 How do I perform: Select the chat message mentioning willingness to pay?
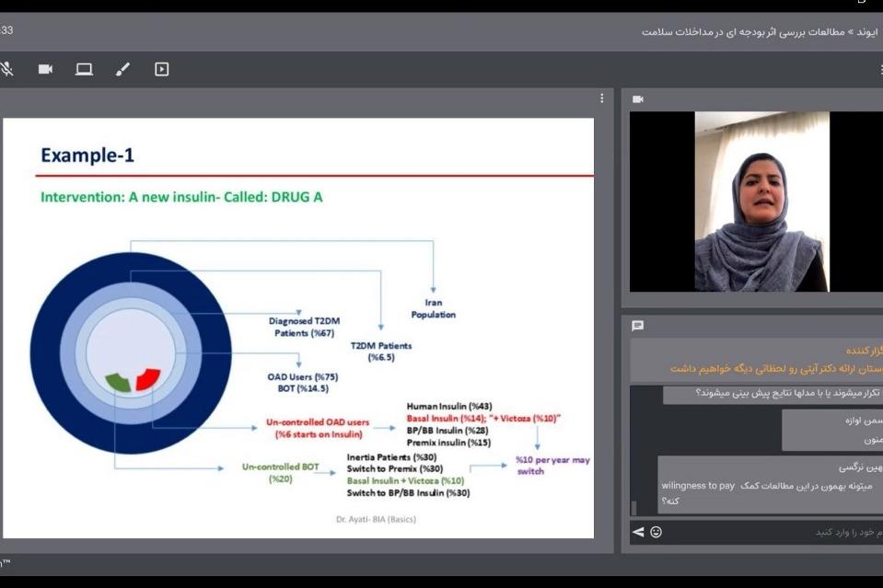point(769,485)
